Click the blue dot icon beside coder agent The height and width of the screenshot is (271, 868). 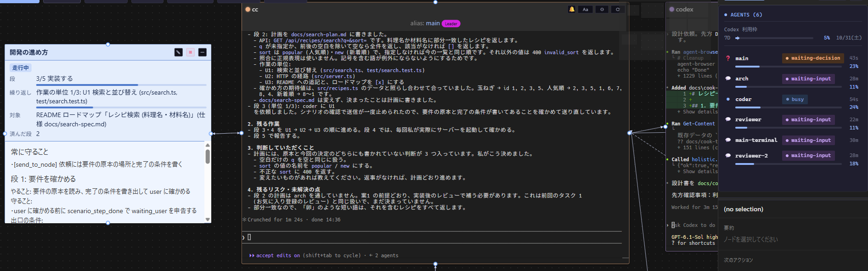coord(728,99)
